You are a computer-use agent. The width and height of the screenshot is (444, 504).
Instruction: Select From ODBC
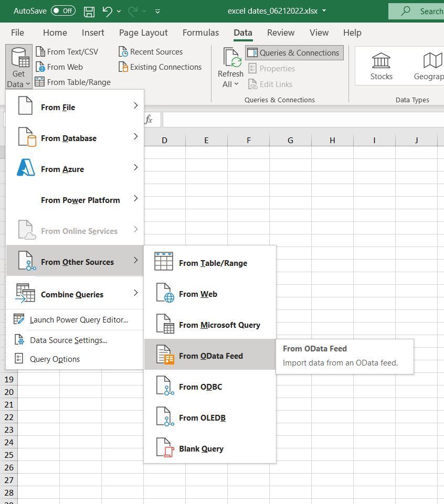(210, 385)
